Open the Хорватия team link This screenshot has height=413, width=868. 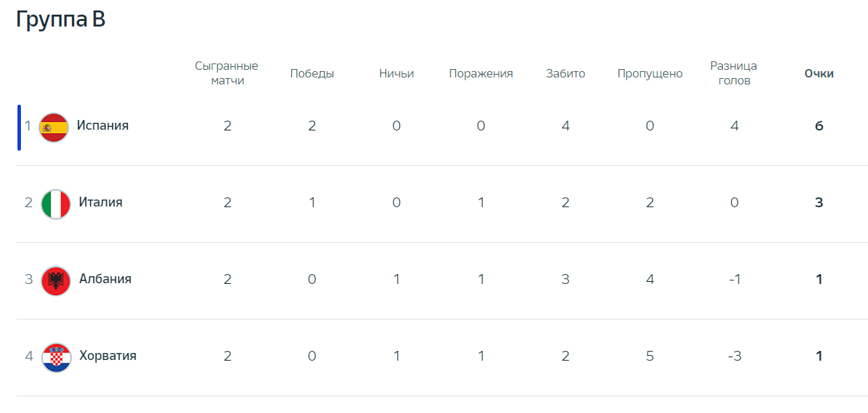(x=108, y=356)
